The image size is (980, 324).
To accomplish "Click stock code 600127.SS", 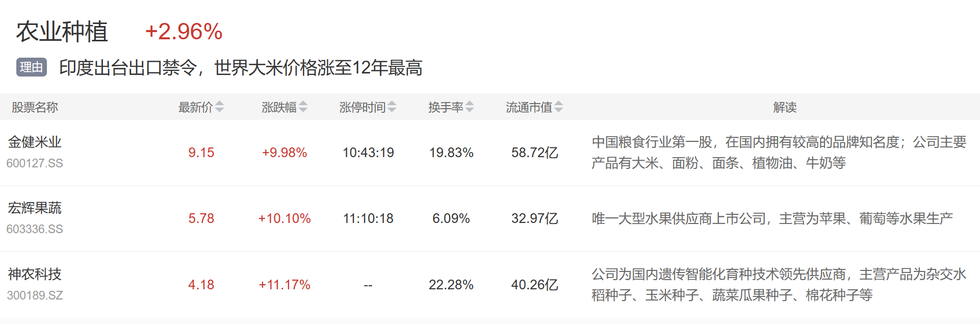I will [x=35, y=163].
